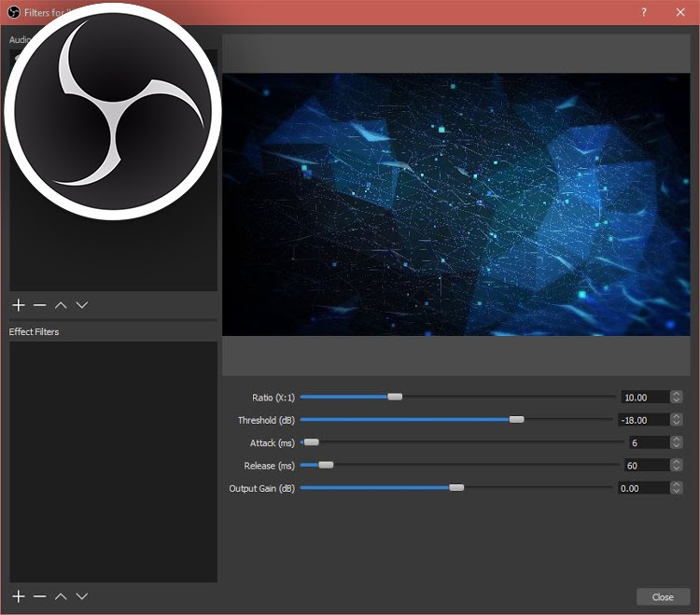The image size is (700, 615).
Task: Add an effect filter with the bottom plus icon
Action: (19, 596)
